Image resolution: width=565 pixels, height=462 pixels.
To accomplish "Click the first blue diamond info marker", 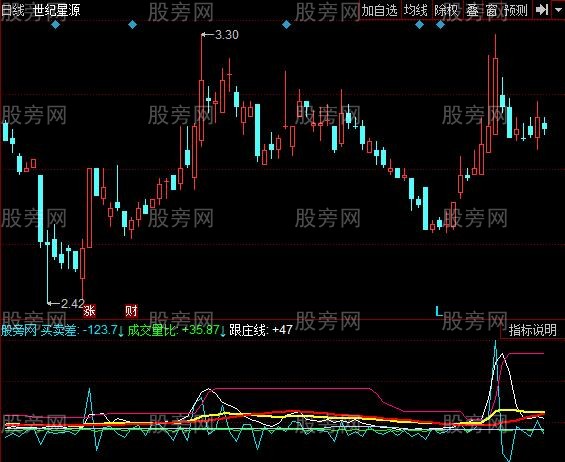I will (55, 25).
